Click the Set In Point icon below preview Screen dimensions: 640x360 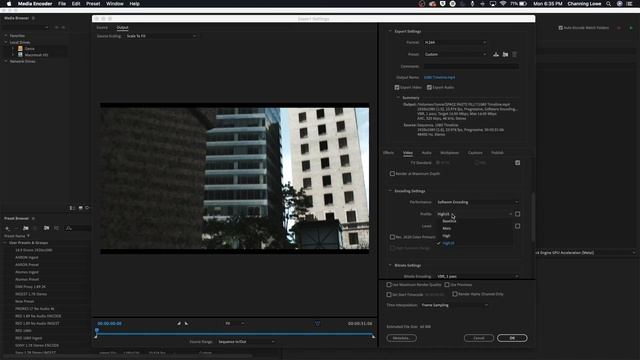(179, 323)
